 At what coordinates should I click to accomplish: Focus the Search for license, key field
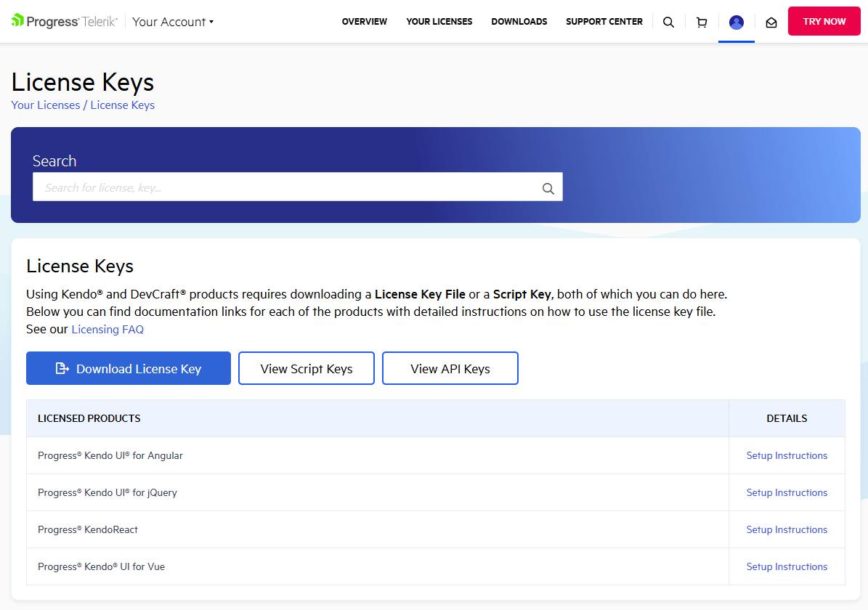[x=297, y=187]
